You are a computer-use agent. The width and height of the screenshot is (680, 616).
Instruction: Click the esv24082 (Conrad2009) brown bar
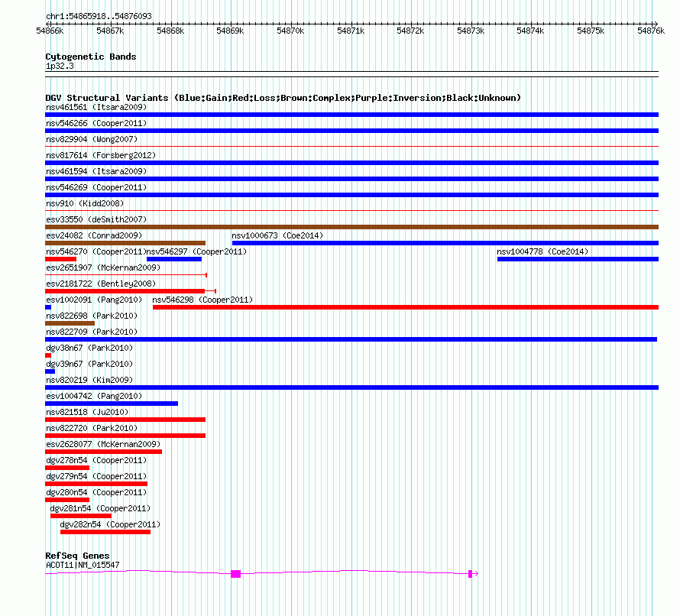(125, 243)
